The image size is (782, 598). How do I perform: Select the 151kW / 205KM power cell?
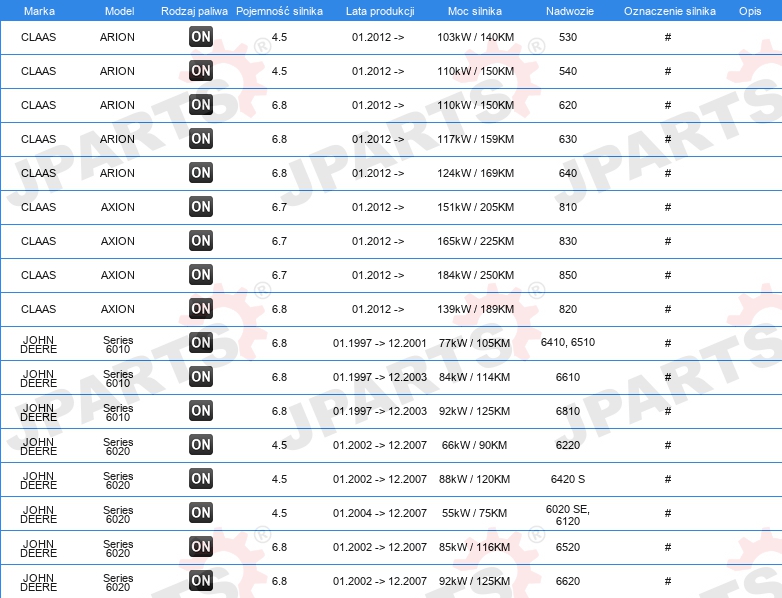tap(475, 207)
